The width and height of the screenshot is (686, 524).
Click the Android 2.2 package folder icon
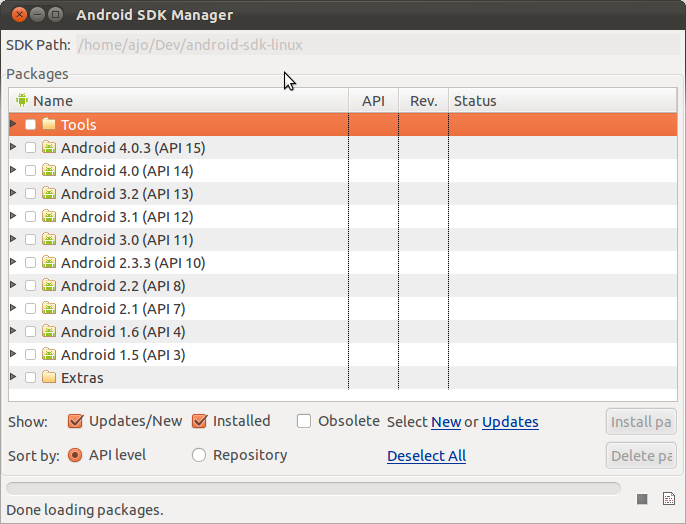point(49,285)
